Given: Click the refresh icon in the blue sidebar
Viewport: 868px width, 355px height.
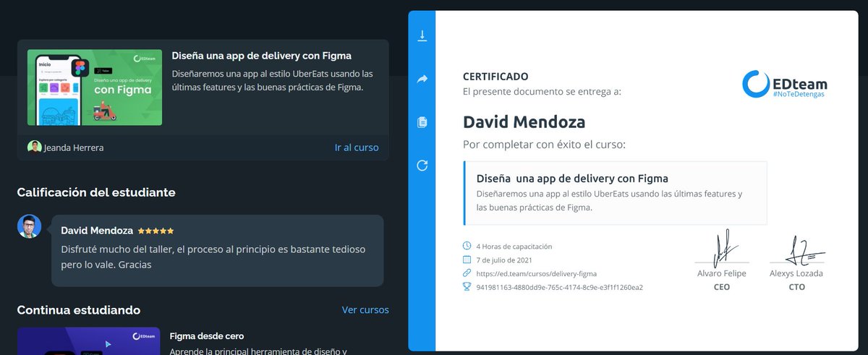Looking at the screenshot, I should coord(422,166).
